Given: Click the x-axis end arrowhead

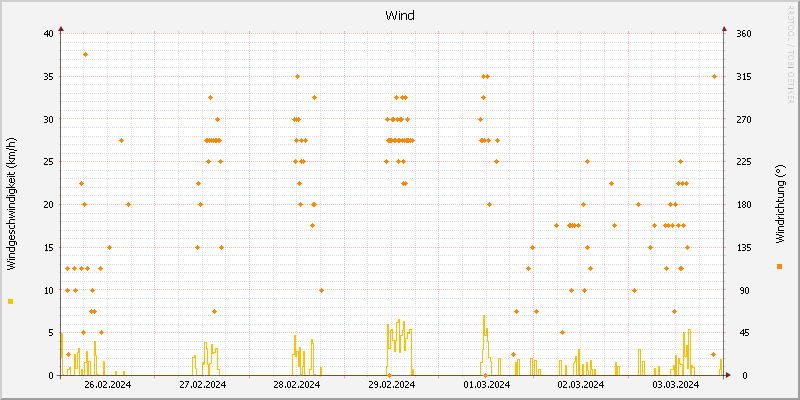Looking at the screenshot, I should pyautogui.click(x=728, y=375).
